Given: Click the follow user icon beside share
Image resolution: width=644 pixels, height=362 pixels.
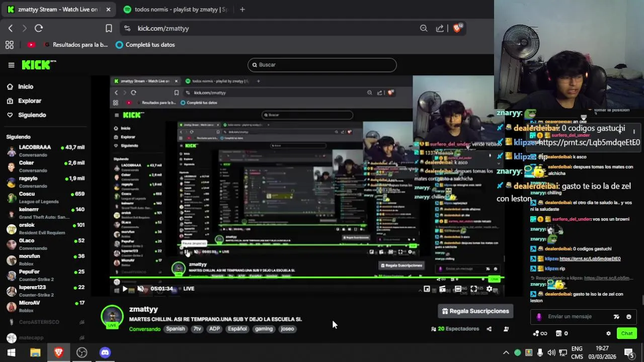Looking at the screenshot, I should click(506, 329).
